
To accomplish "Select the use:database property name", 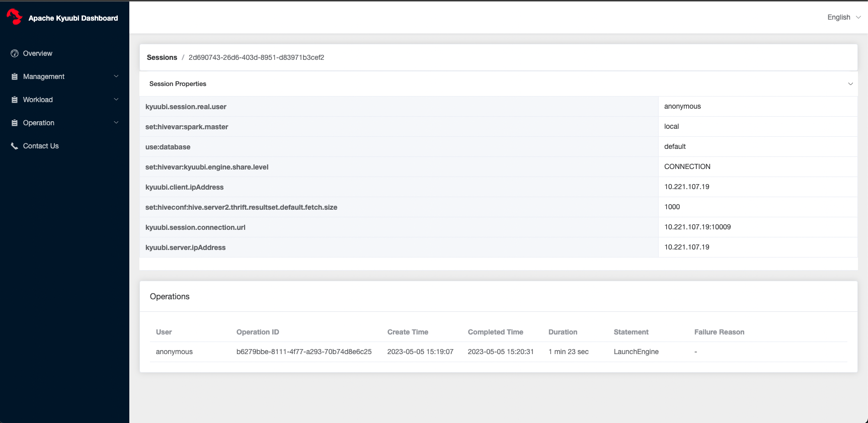I will (x=168, y=147).
